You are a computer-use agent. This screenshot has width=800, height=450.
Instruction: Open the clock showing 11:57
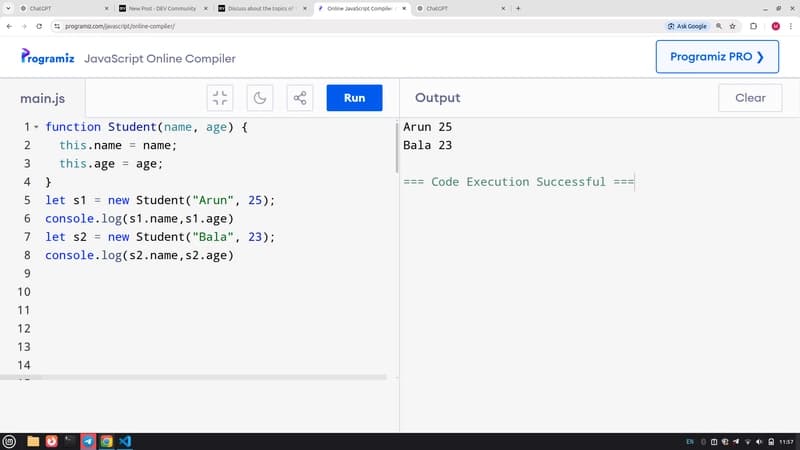click(x=786, y=442)
